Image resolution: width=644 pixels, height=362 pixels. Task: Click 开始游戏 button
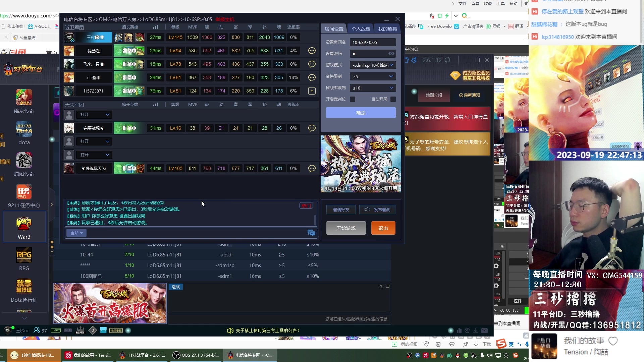coord(346,228)
